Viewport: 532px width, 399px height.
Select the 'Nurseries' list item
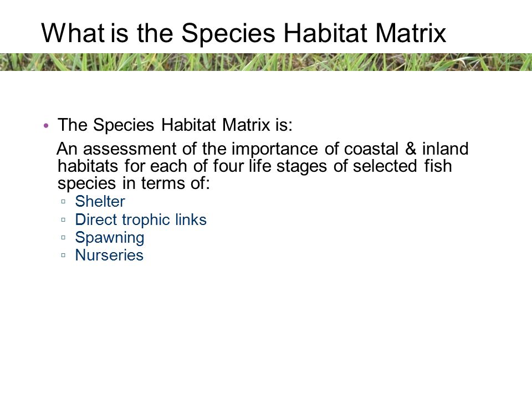coord(109,255)
